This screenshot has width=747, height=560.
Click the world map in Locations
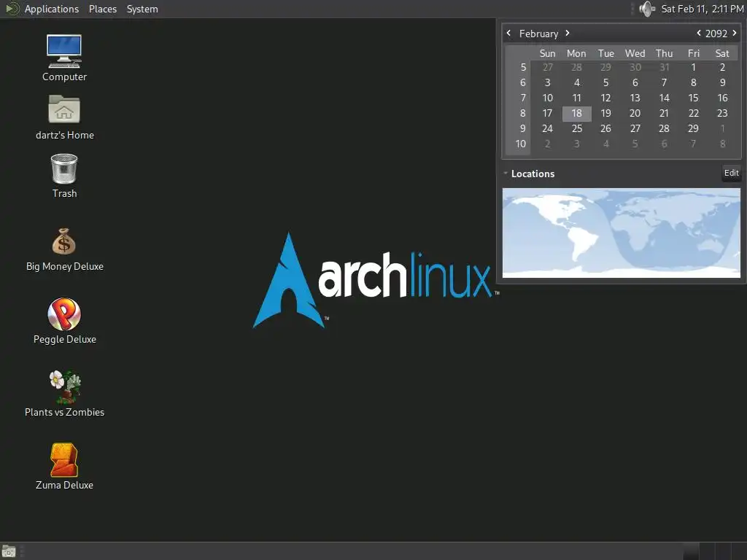pos(622,233)
